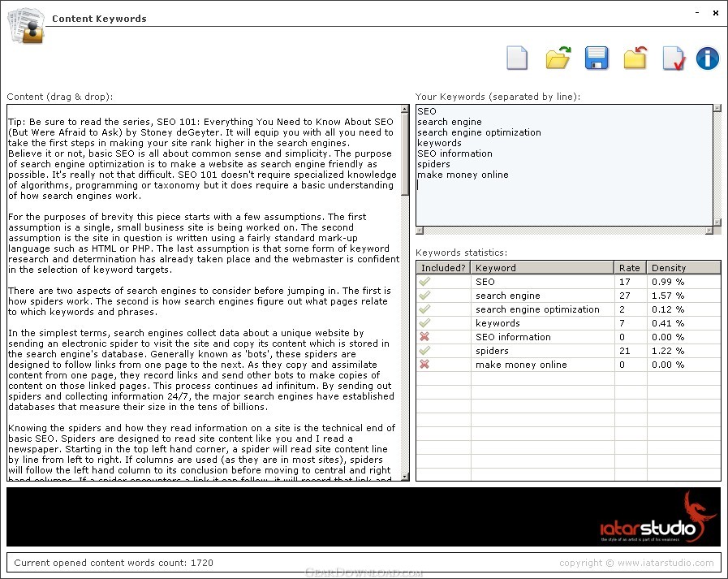The width and height of the screenshot is (728, 579).
Task: Click inside the Content text area
Action: (x=204, y=293)
